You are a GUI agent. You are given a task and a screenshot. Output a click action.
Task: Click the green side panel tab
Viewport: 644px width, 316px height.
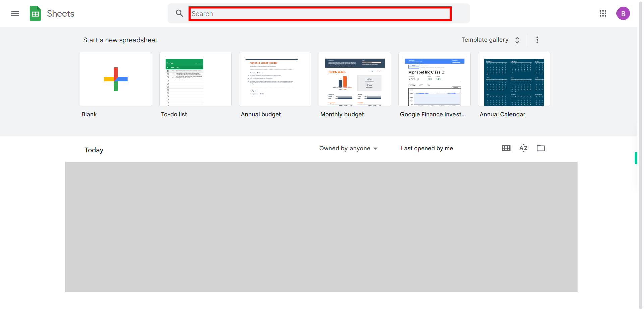[636, 158]
